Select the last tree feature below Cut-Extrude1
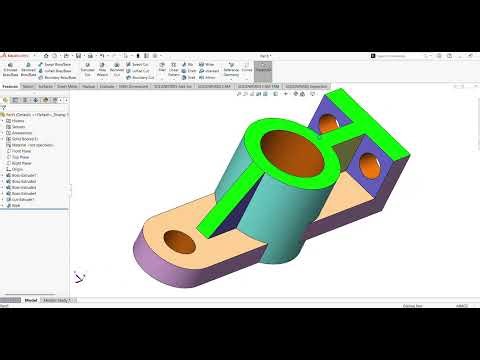Image resolution: width=480 pixels, height=360 pixels. point(13,205)
